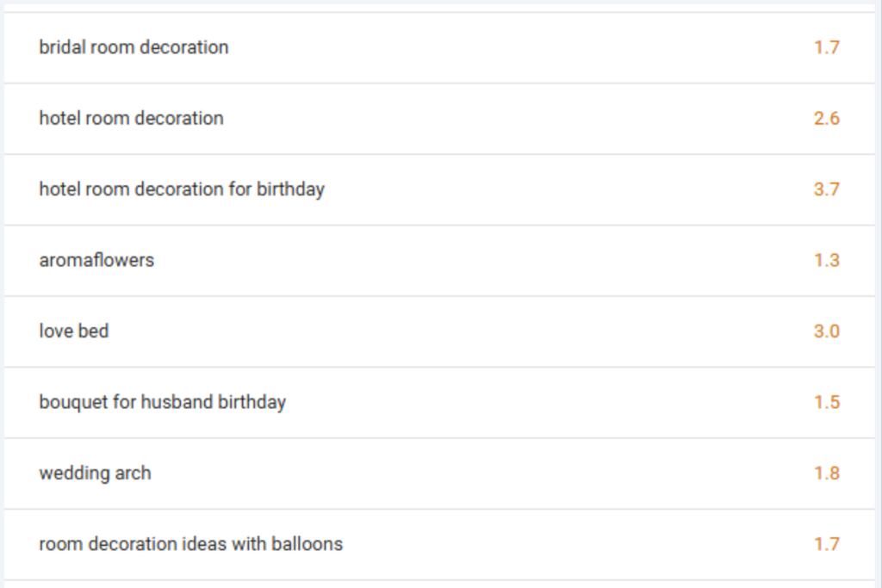Select the 3.7 score value
882x588 pixels.
826,189
